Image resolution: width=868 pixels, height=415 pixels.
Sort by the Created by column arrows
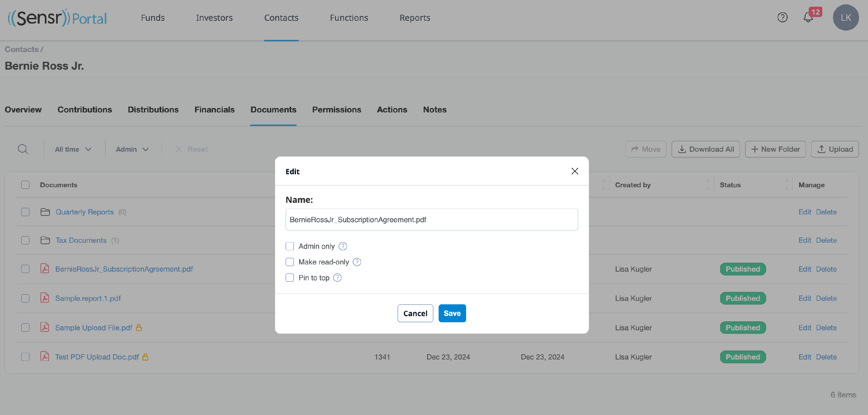click(708, 185)
